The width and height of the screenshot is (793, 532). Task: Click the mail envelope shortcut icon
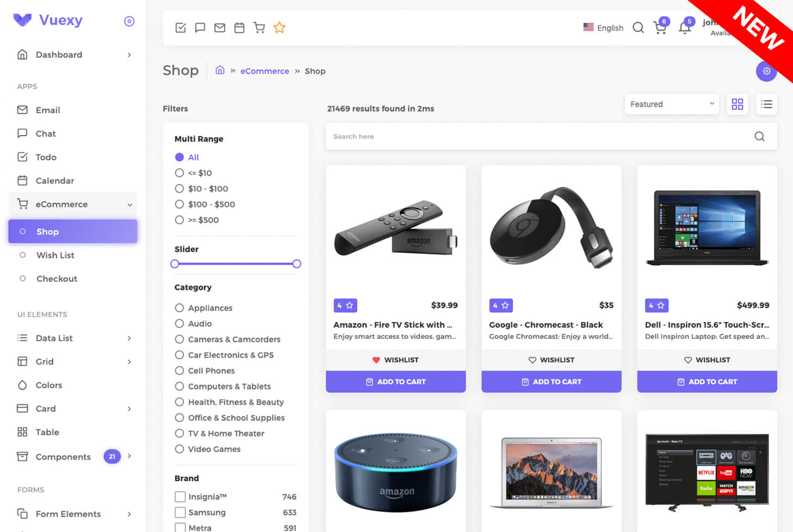click(x=220, y=27)
